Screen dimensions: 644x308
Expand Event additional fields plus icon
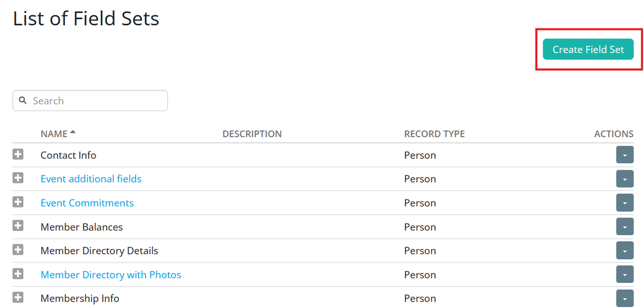(x=18, y=178)
